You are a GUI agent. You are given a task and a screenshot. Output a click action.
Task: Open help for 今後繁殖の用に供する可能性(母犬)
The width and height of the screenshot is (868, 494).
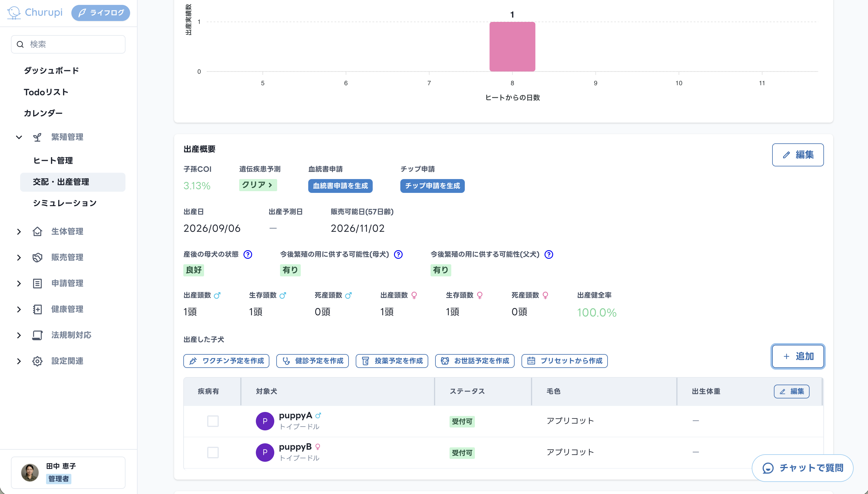[398, 254]
